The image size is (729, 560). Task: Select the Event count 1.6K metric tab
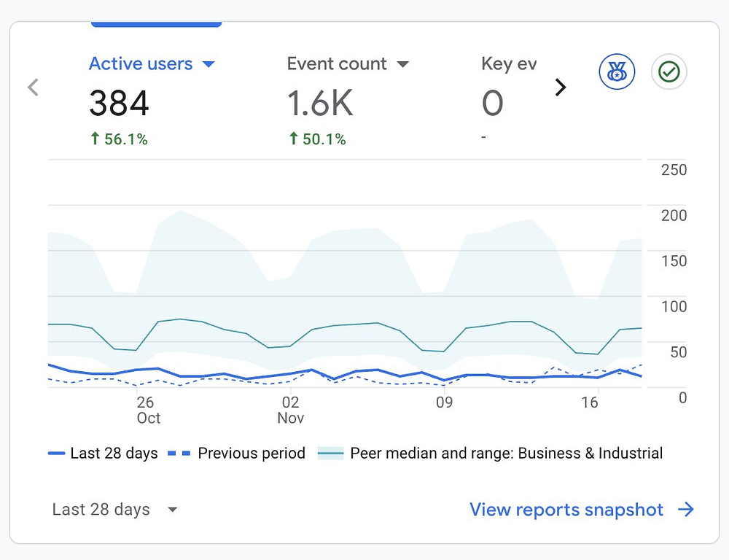pos(321,104)
